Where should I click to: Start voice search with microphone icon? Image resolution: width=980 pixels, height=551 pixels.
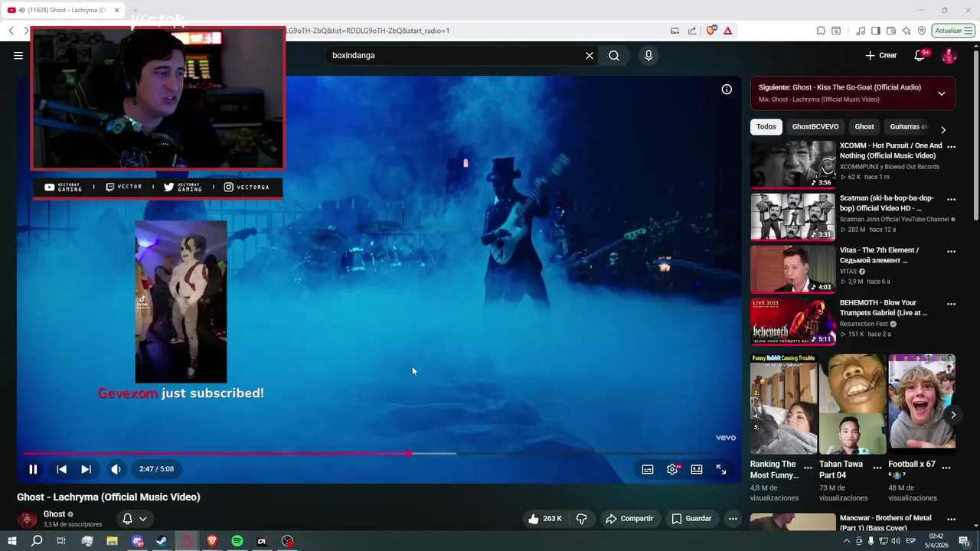648,55
